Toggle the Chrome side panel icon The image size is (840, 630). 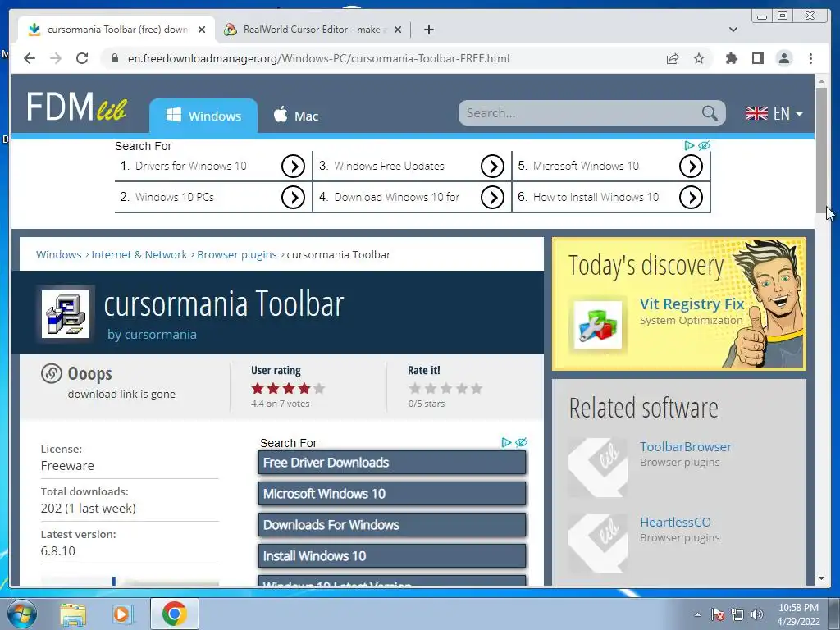[x=757, y=58]
